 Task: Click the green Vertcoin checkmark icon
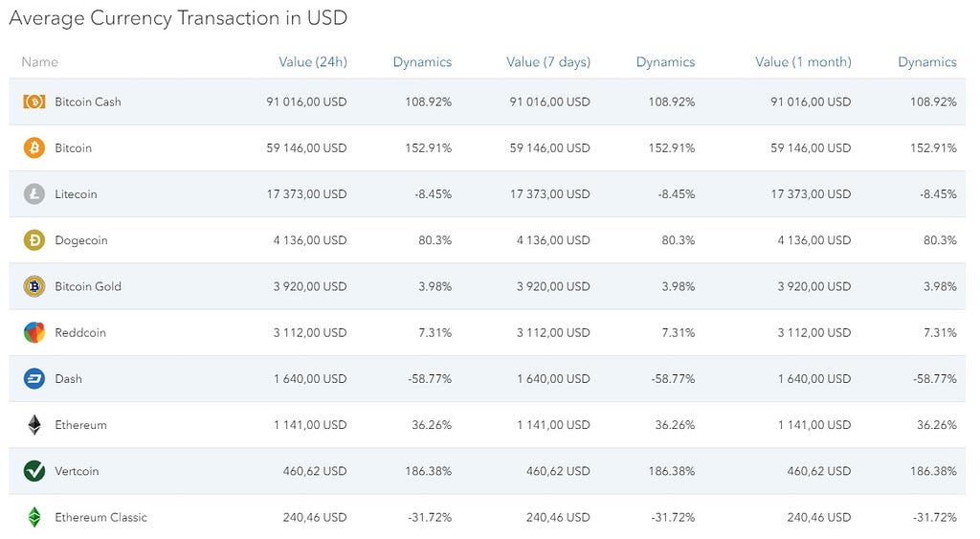tap(33, 471)
